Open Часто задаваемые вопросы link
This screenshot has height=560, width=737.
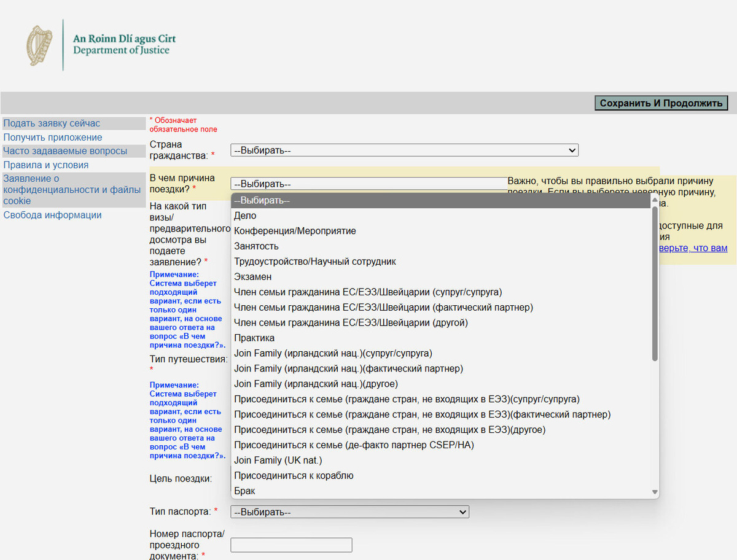[x=65, y=151]
